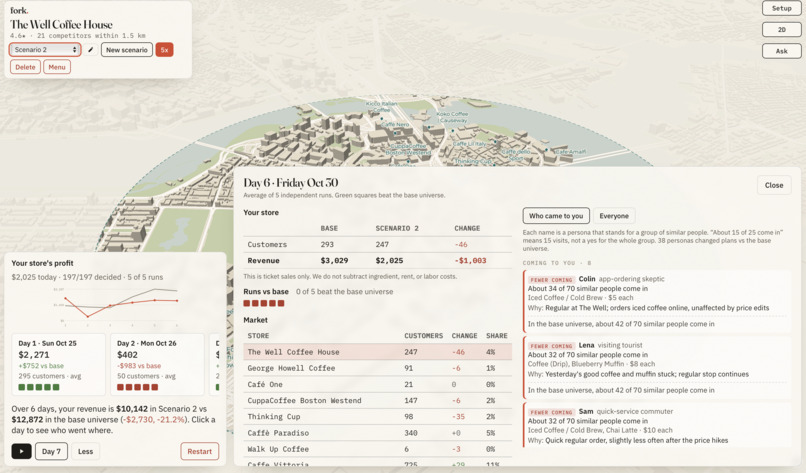Click the Koko Coffee Causeway map label
Screen dimensions: 806x473
coord(452,117)
